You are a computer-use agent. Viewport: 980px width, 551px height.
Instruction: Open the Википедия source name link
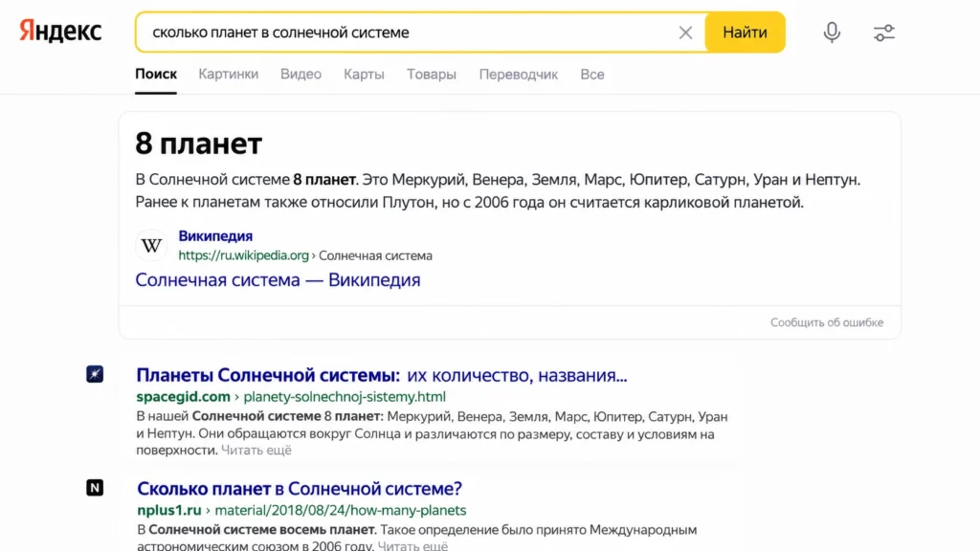(215, 236)
